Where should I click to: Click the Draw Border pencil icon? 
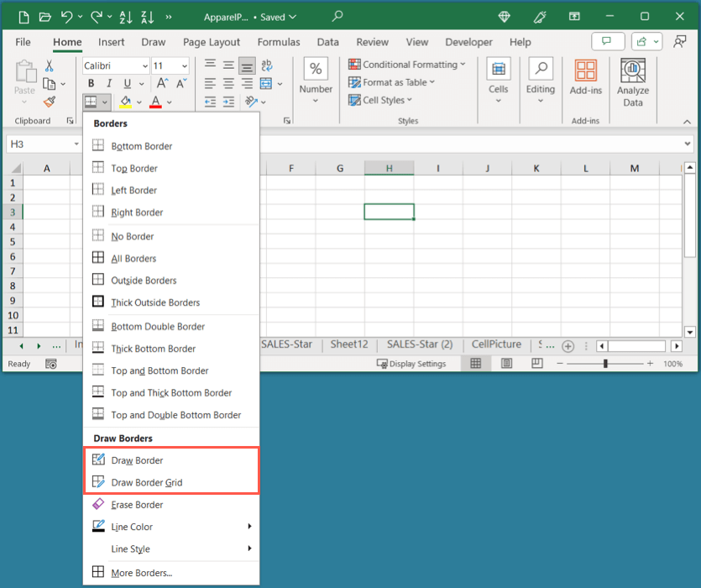pyautogui.click(x=98, y=460)
